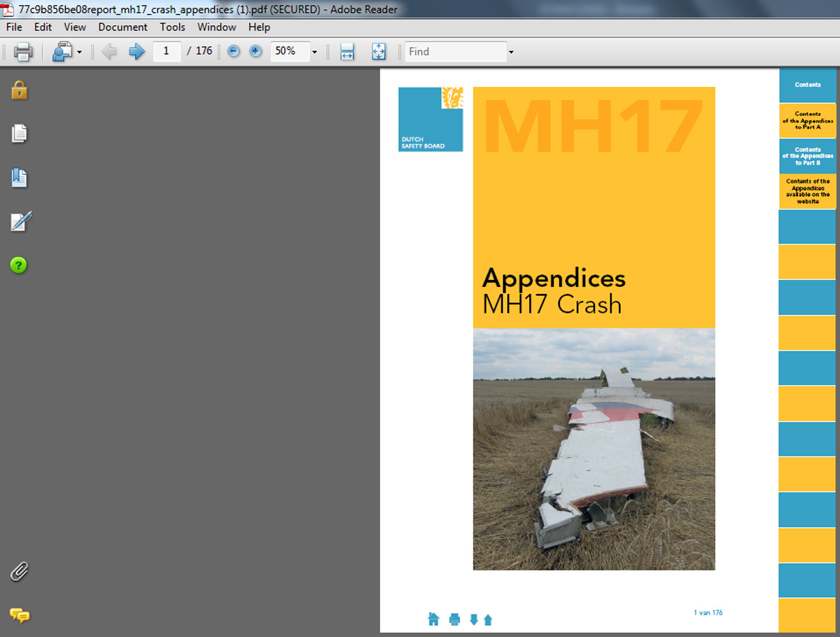Go to the next page with the blue arrow

click(136, 51)
